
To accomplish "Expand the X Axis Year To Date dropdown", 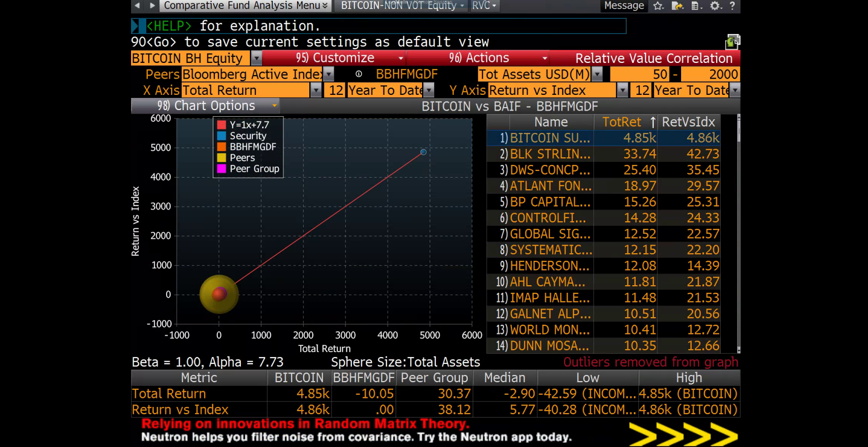I will 429,90.
